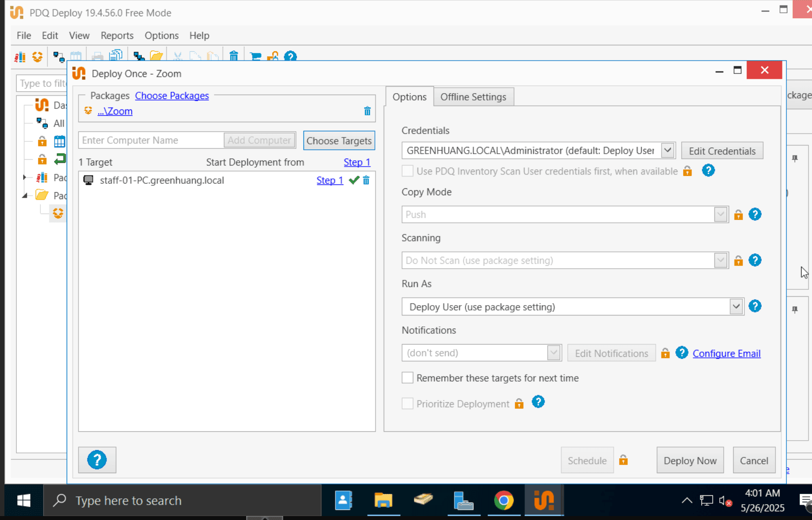Click Cancel button
The image size is (812, 520).
[x=754, y=460]
